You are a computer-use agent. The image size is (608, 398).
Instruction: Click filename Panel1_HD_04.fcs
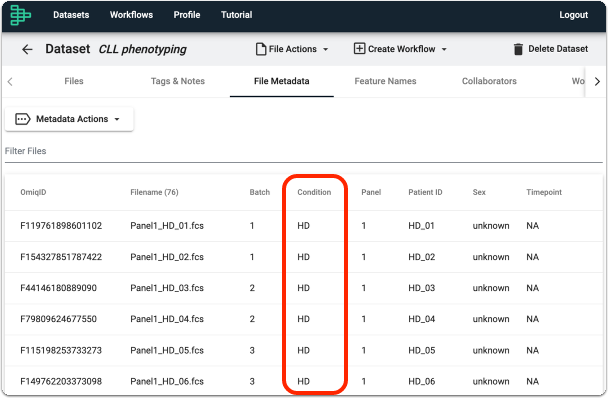tap(167, 319)
